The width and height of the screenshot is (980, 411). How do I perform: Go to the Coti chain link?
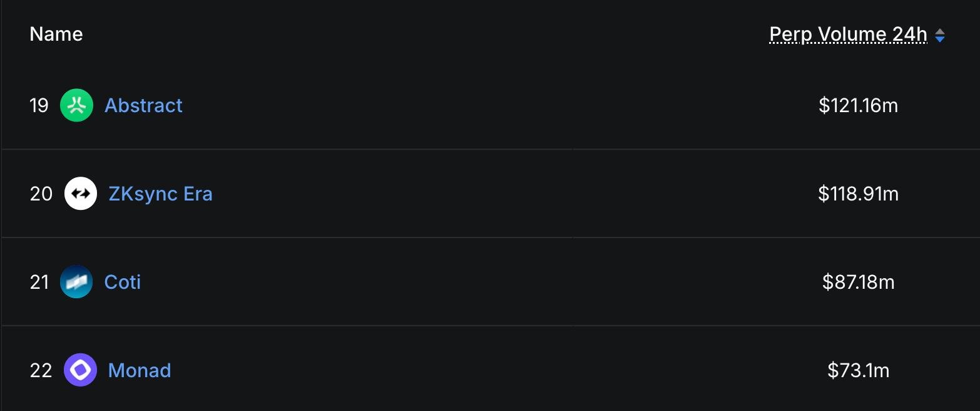[123, 282]
